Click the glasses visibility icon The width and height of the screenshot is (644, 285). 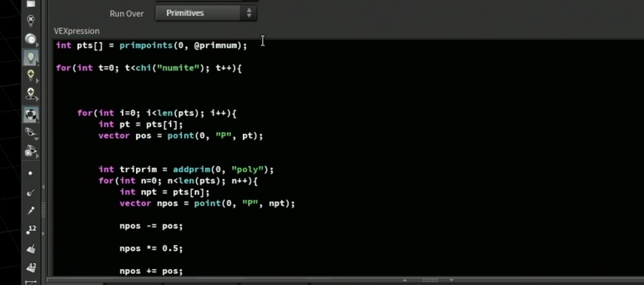click(x=31, y=133)
